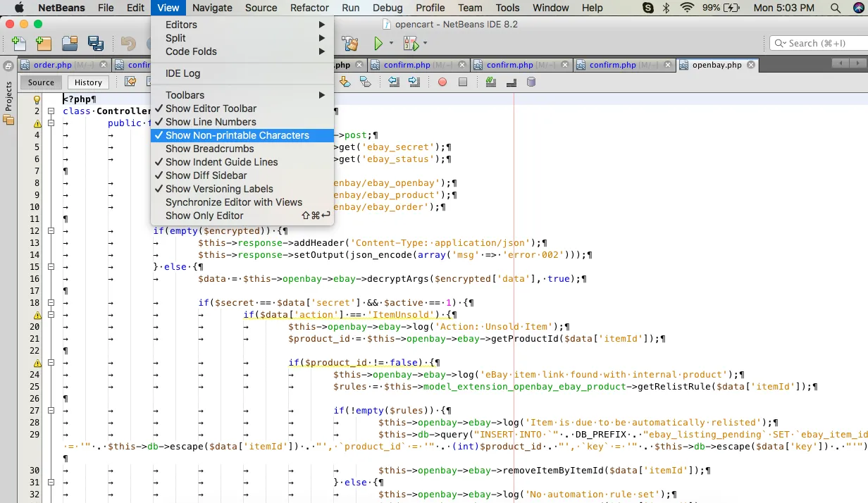Click in the Search field
This screenshot has width=868, height=503.
[821, 43]
